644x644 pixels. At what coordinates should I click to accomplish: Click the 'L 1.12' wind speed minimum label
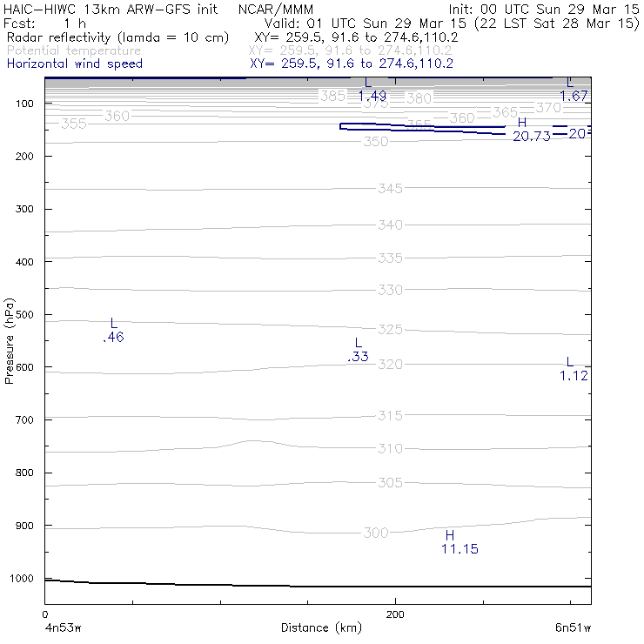574,369
